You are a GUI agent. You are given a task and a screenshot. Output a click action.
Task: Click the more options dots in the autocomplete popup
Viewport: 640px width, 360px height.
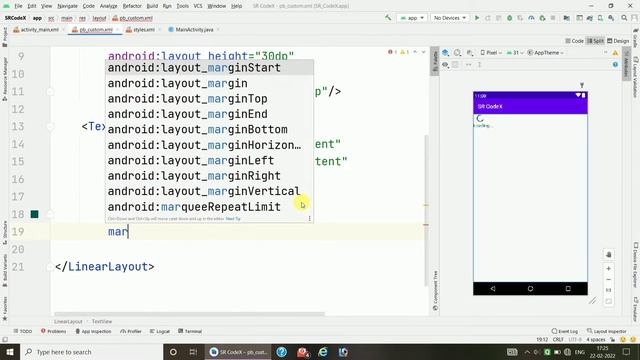[x=309, y=219]
